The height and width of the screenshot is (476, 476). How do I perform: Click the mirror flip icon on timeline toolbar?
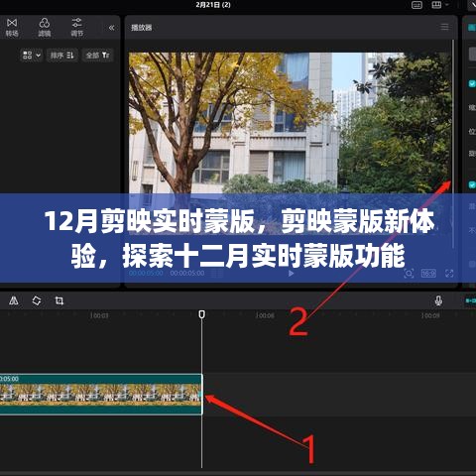[14, 300]
